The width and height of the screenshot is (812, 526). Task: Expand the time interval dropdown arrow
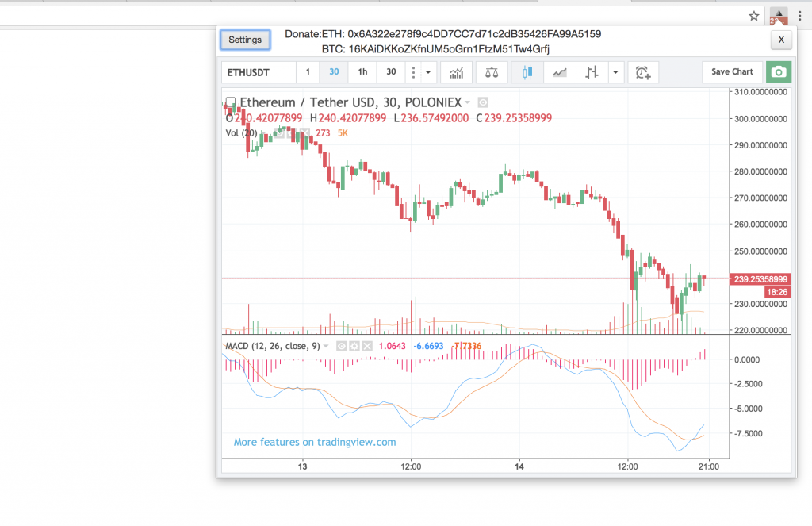429,72
